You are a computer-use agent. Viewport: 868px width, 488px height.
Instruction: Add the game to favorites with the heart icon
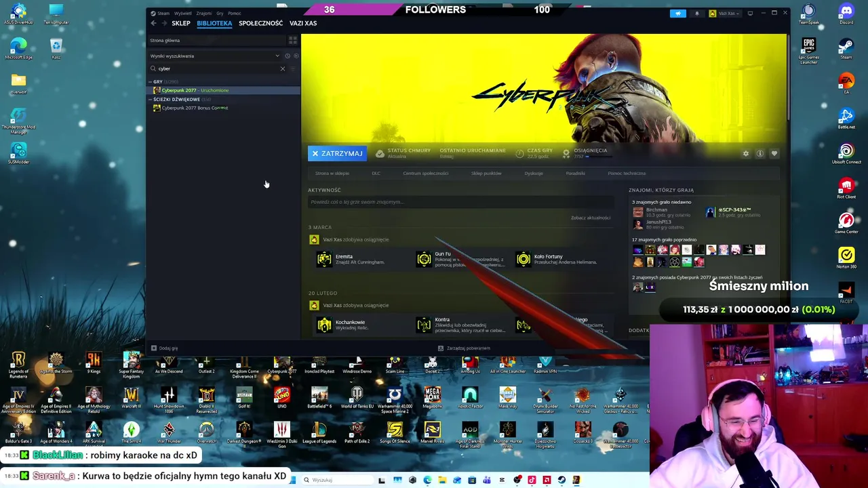click(x=774, y=154)
